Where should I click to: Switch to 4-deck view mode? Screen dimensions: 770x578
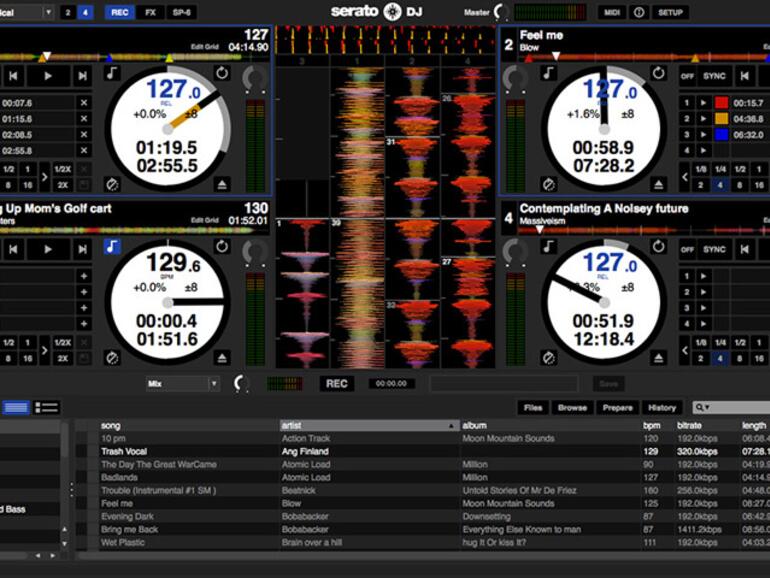click(x=86, y=13)
